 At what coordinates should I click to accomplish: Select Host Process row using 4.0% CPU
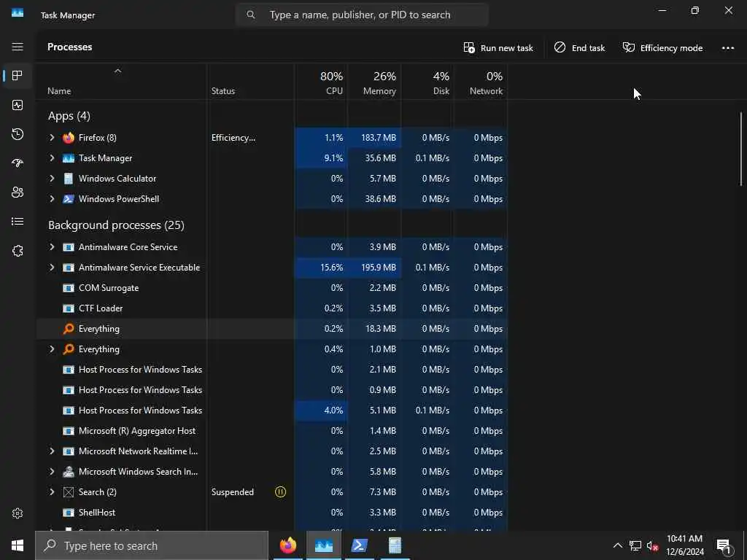tap(271, 411)
